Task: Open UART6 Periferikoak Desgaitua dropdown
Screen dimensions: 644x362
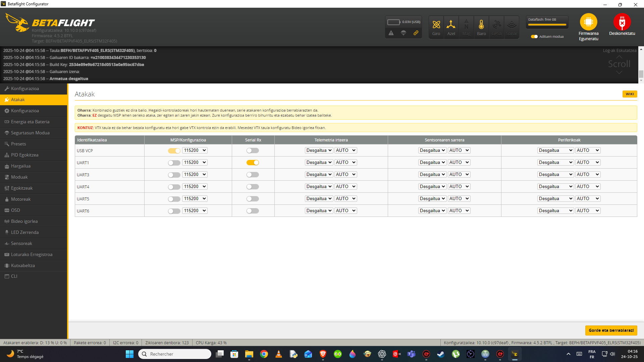Action: (555, 211)
